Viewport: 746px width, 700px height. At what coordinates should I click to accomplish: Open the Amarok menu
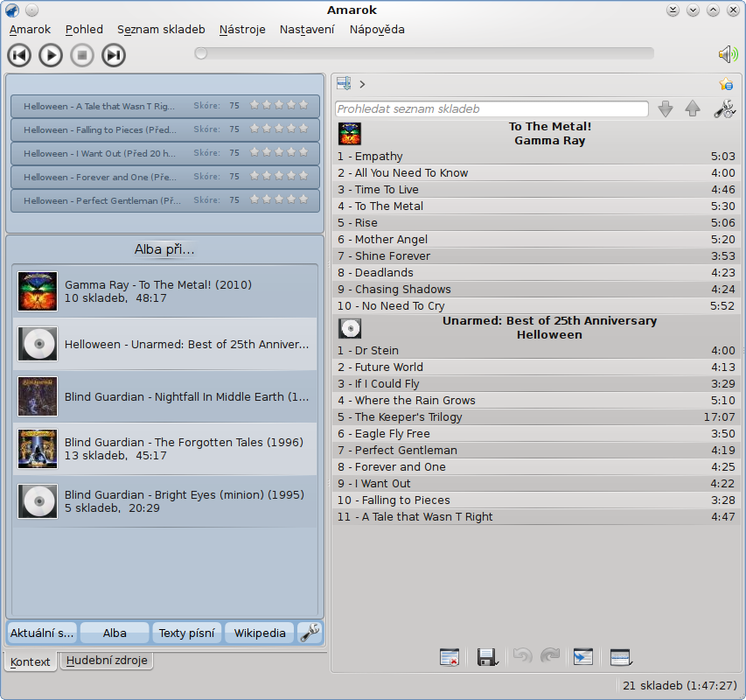point(30,30)
